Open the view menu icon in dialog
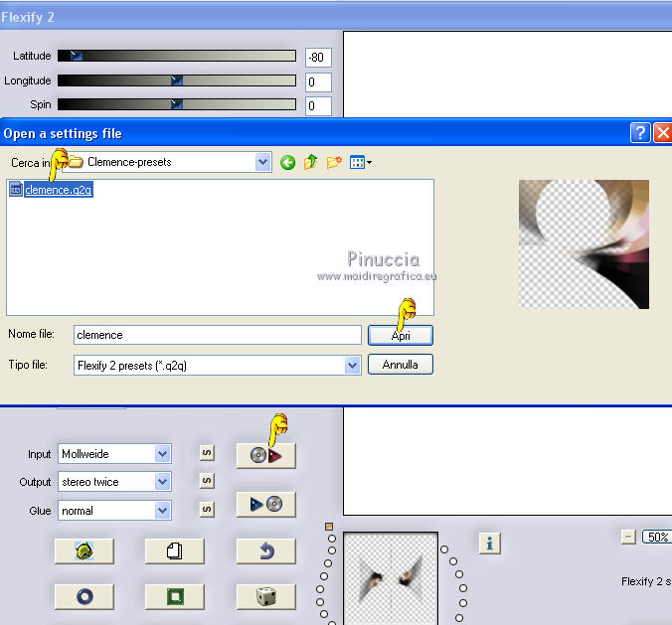Image resolution: width=672 pixels, height=625 pixels. coord(361,162)
